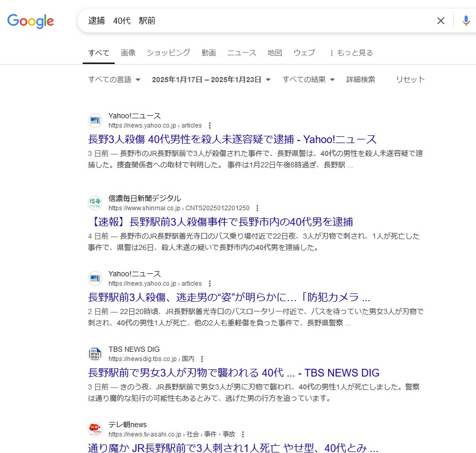
Task: Click the テレ朝news site favicon
Action: 95,429
